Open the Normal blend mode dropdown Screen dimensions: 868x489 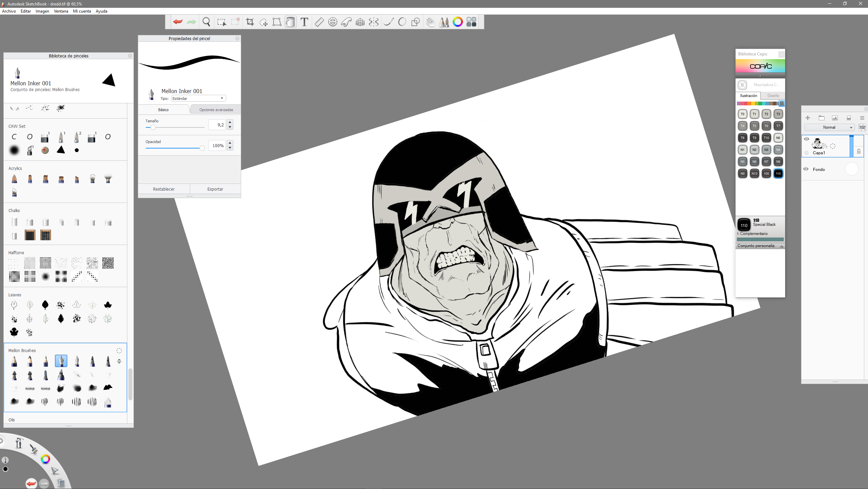pyautogui.click(x=829, y=127)
